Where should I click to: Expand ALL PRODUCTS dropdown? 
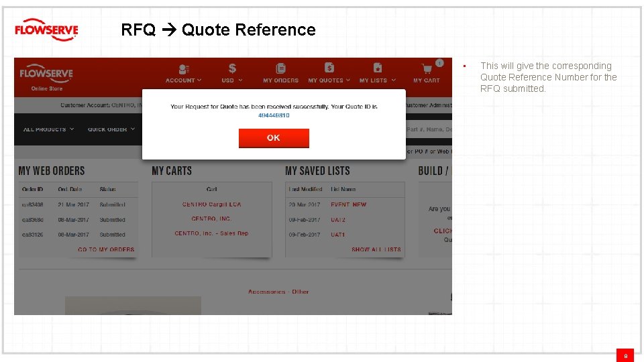coord(48,129)
